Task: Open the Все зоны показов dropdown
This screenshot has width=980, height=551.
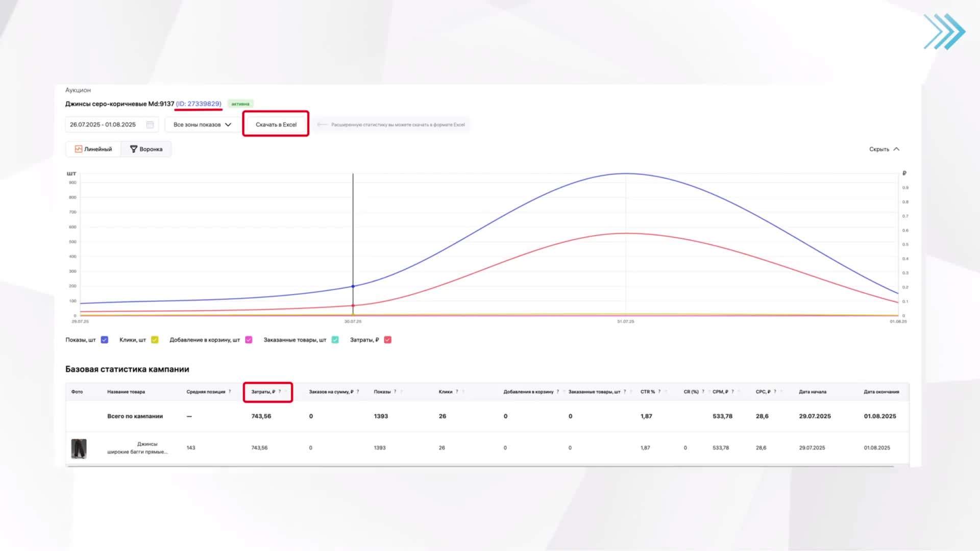Action: 202,124
